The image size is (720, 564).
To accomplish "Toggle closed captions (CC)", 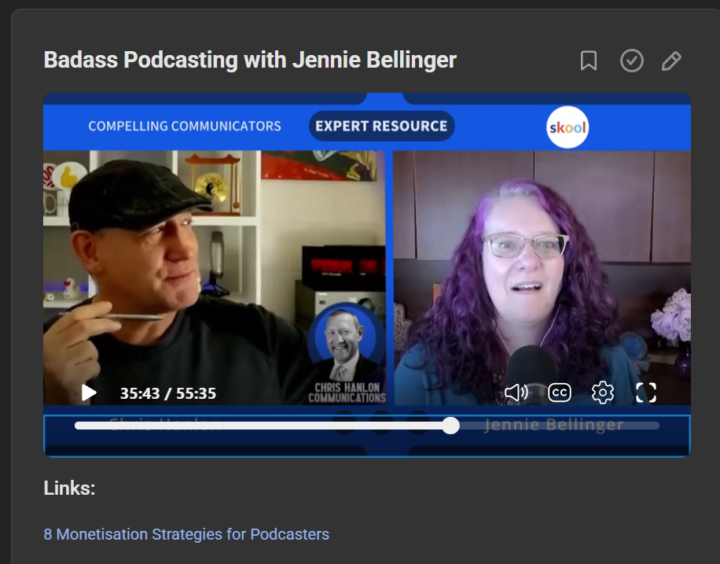I will pos(559,393).
